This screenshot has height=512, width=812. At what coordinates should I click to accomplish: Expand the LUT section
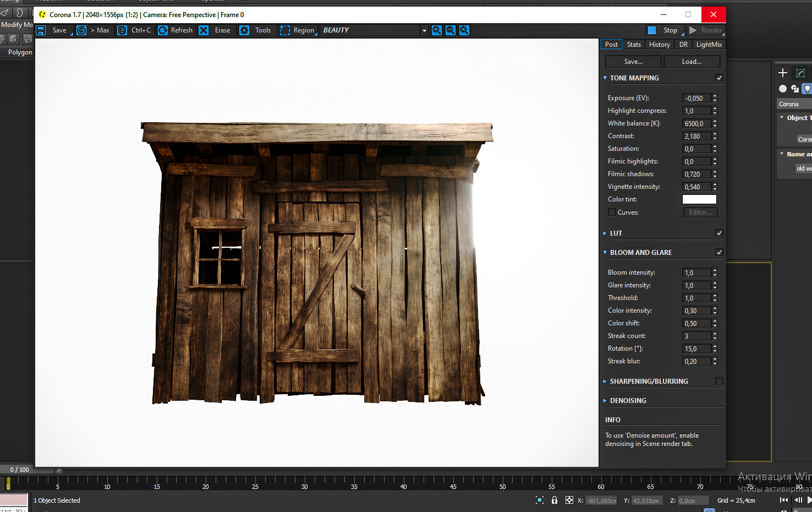pos(605,233)
